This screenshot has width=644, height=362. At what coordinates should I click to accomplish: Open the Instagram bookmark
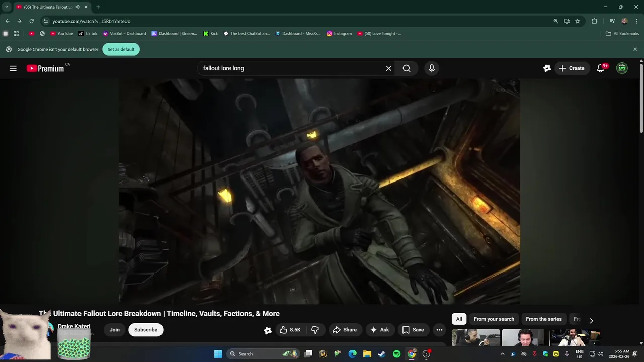tap(339, 34)
